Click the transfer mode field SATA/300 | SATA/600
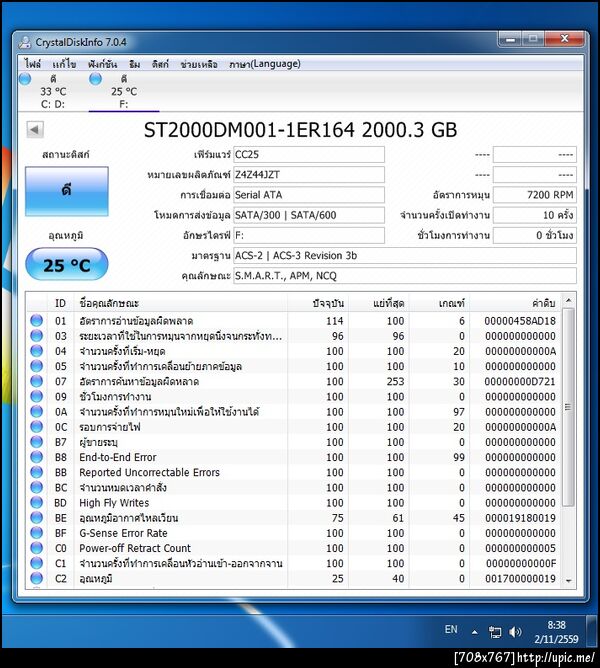Image resolution: width=600 pixels, height=668 pixels. tap(309, 215)
